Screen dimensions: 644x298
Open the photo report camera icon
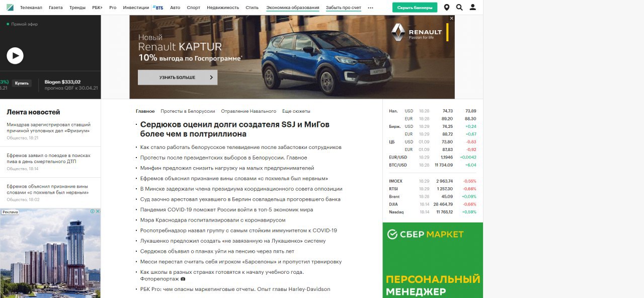click(x=183, y=279)
